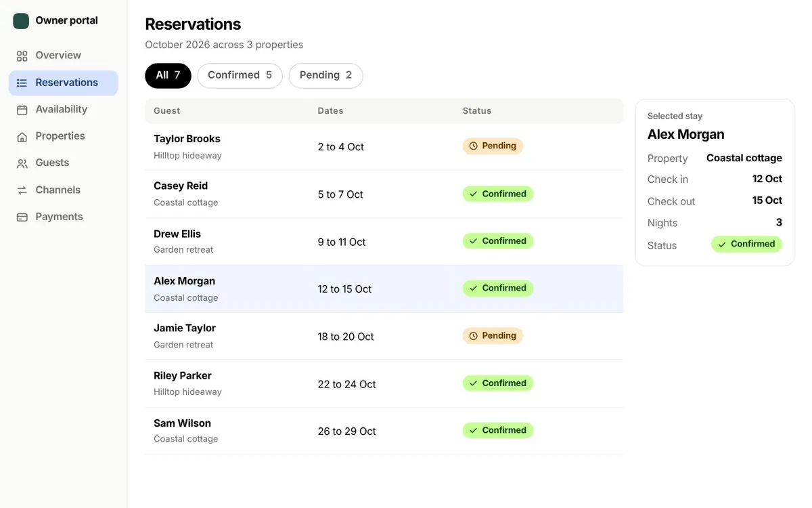Open the Overview page
Viewport: 812px width, 508px height.
pyautogui.click(x=63, y=56)
